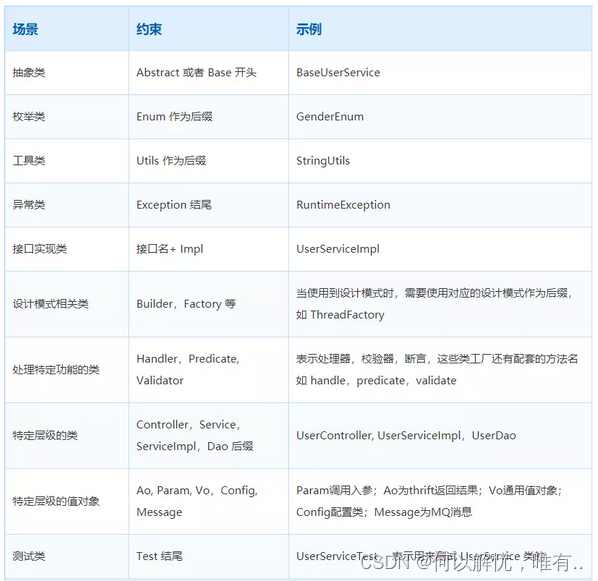The image size is (598, 581).
Task: Click the '表示处理器, 校验器, 断言' description line
Action: [437, 359]
